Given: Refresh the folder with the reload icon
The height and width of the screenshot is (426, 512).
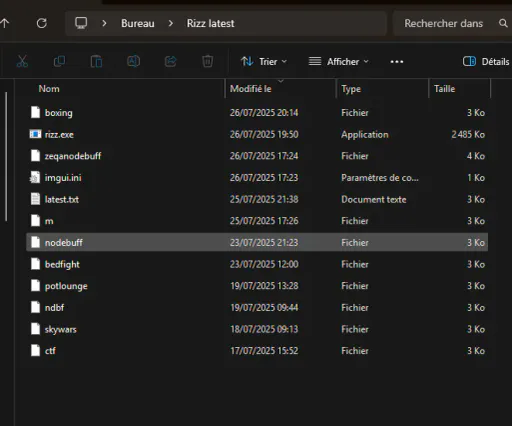Looking at the screenshot, I should (x=42, y=23).
